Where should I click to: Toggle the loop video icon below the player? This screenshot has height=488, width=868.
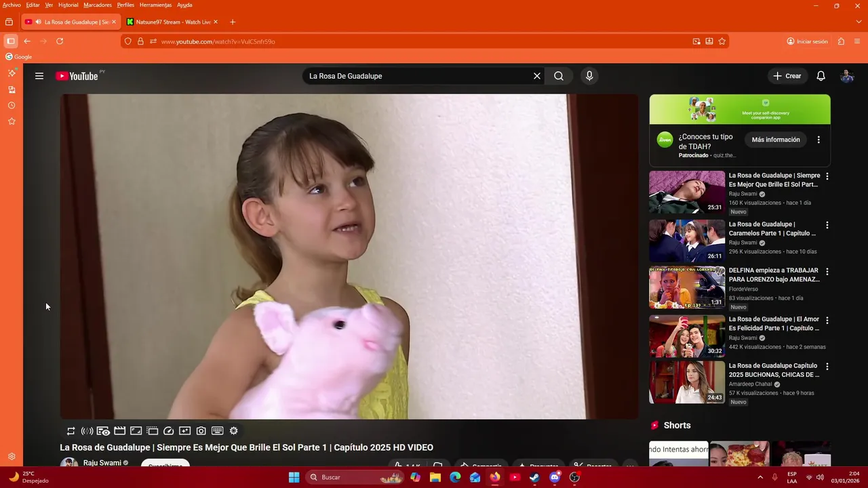pos(71,431)
